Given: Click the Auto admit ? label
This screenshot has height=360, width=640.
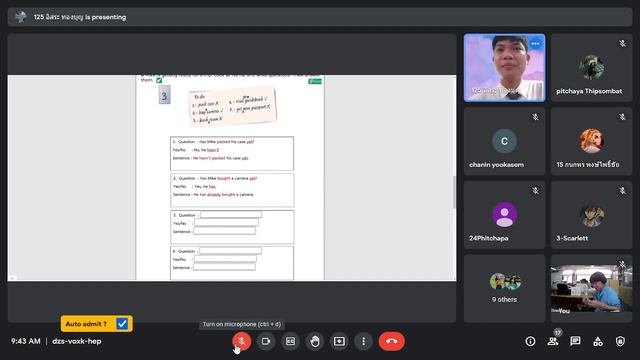Looking at the screenshot, I should 86,324.
